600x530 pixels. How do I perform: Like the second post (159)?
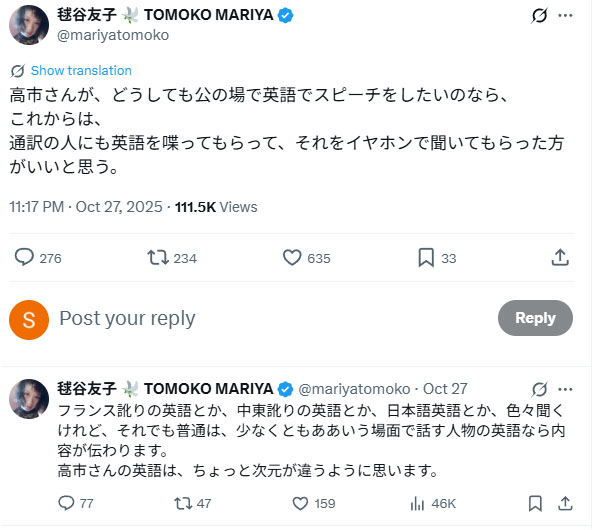pyautogui.click(x=299, y=503)
